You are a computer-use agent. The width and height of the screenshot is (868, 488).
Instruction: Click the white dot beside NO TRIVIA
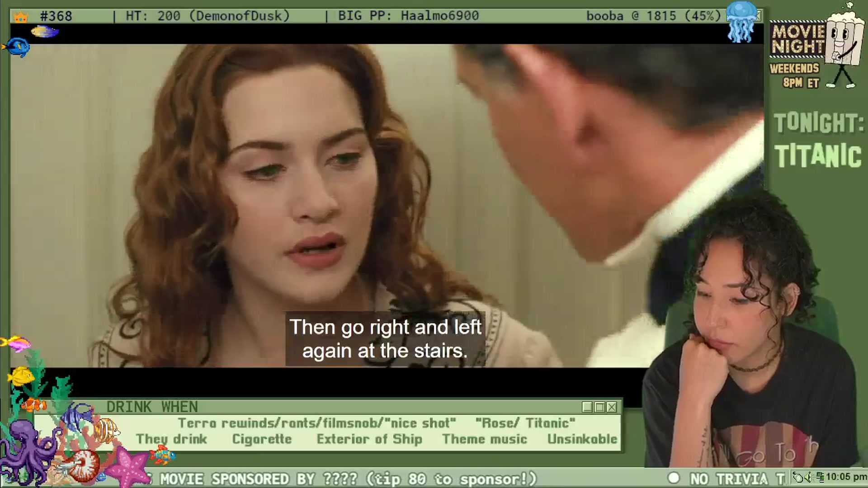click(674, 478)
